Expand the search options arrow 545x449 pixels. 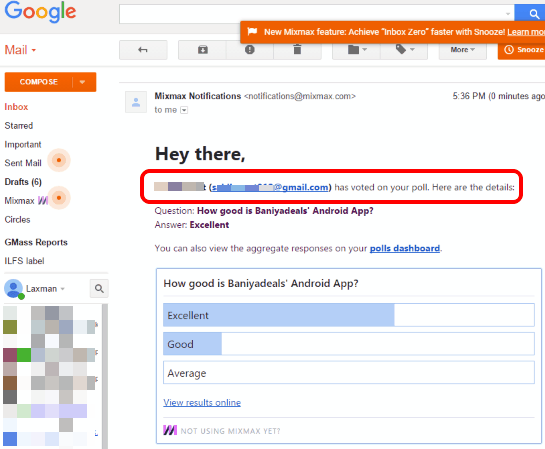point(508,14)
